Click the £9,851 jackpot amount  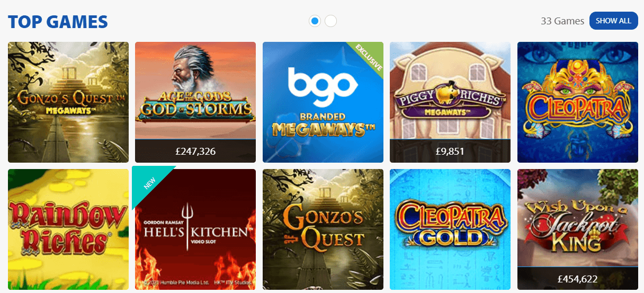pos(450,151)
